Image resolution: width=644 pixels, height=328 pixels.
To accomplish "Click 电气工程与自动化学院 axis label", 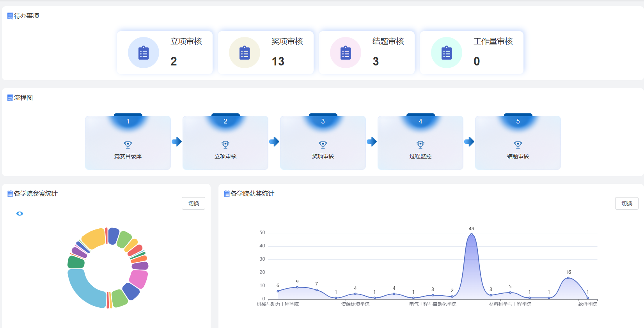I will tap(433, 304).
